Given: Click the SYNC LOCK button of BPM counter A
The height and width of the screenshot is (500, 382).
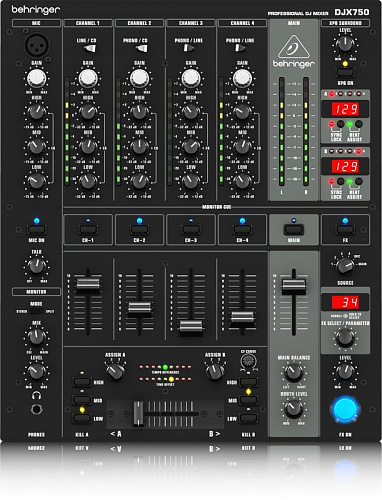Looking at the screenshot, I should (x=340, y=124).
